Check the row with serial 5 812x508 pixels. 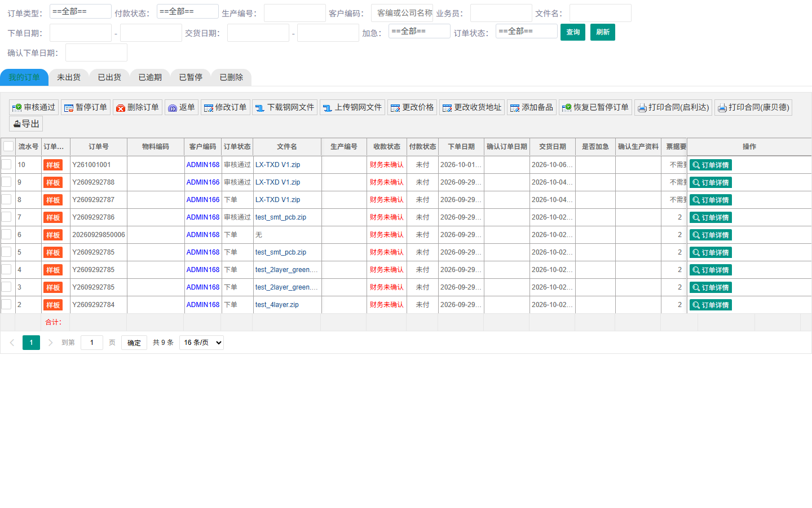click(x=6, y=252)
